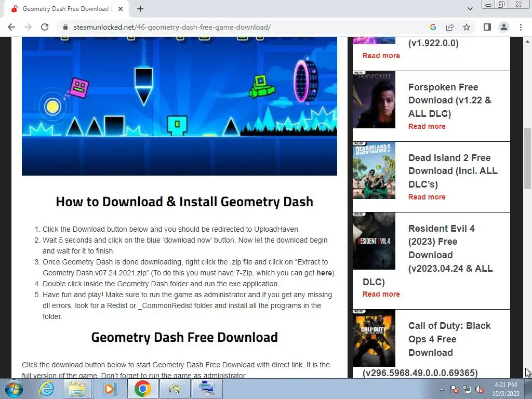The width and height of the screenshot is (532, 399).
Task: Open Resident Evil 4 (2023) Free Download title
Action: click(428, 255)
